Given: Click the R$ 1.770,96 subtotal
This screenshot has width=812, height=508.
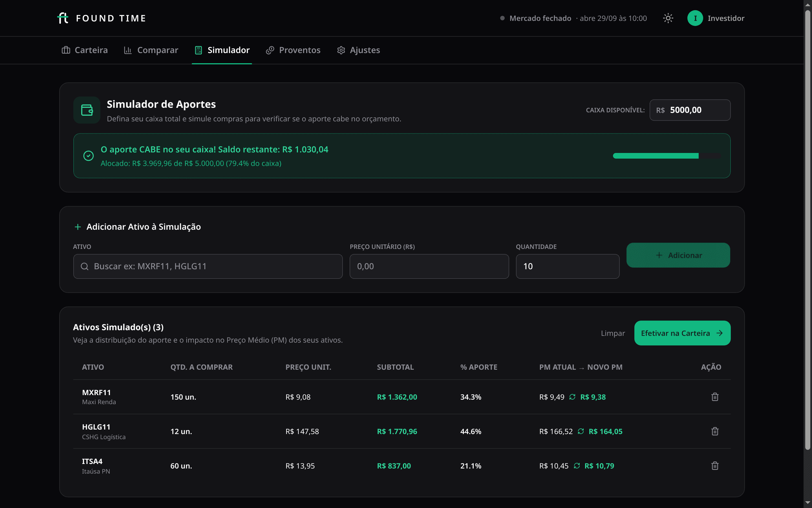Looking at the screenshot, I should 397,432.
